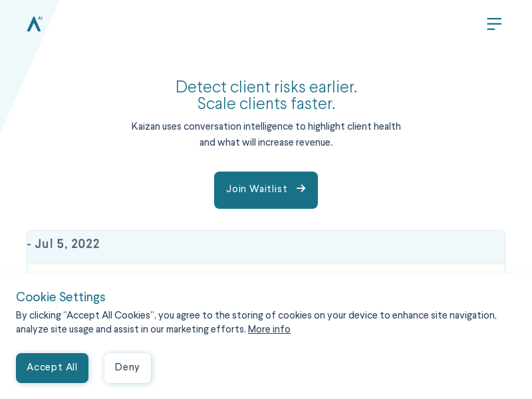Screen dimensions: 532x399
Task: Deny cookies in the banner
Action: [128, 368]
